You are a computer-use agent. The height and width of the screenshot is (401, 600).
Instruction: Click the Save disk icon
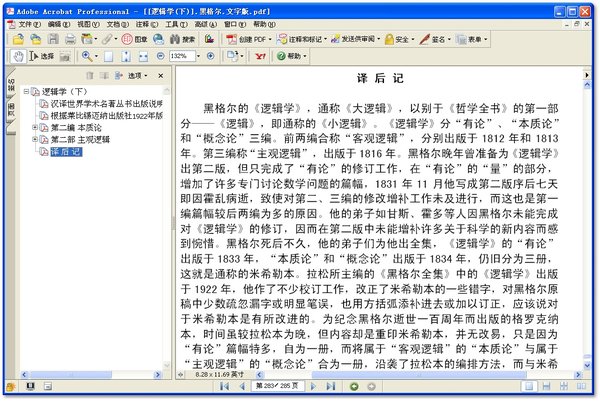[53, 39]
